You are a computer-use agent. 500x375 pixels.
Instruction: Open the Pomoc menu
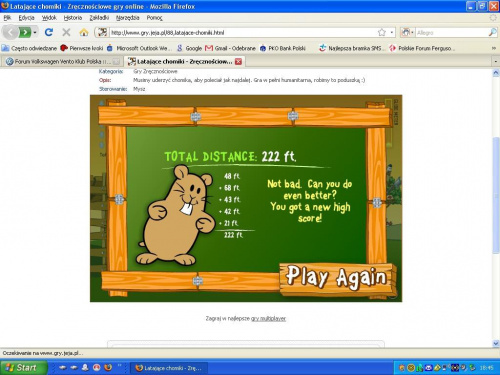[154, 18]
